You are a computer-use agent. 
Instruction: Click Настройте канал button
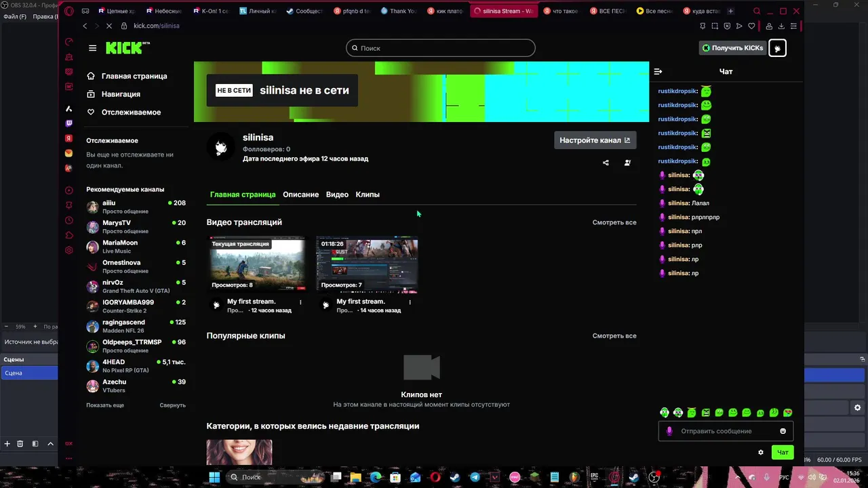(595, 140)
